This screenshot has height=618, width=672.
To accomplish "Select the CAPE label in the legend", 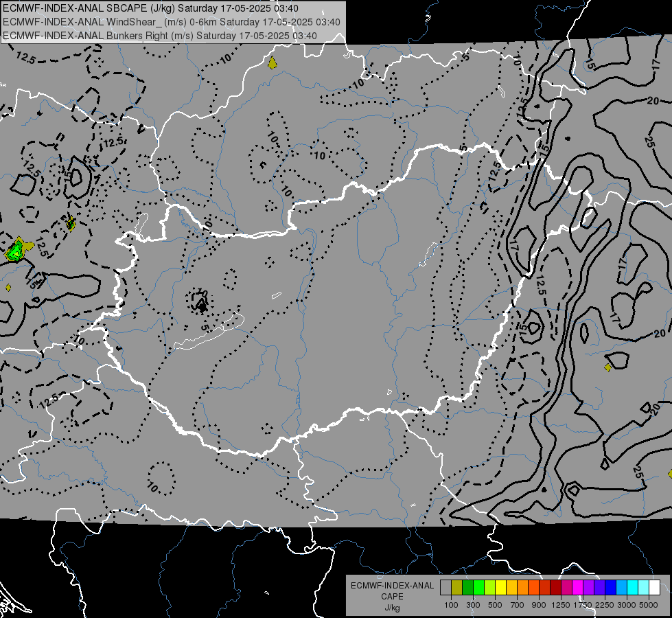I will (x=392, y=597).
